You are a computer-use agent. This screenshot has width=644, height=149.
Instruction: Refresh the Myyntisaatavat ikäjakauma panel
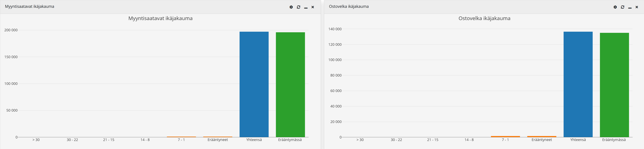pos(299,7)
